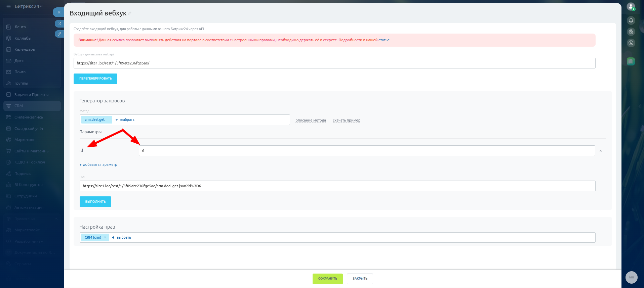This screenshot has width=644, height=288.
Task: Open the chat messages icon
Action: (631, 43)
